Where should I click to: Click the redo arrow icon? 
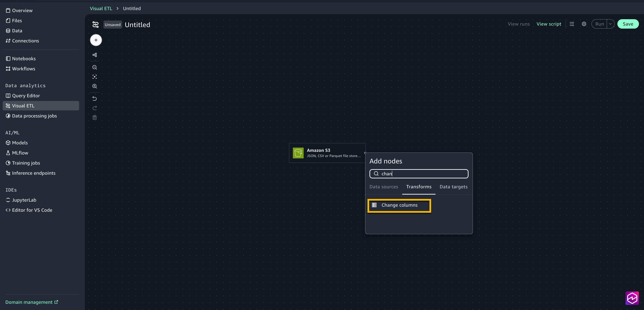(94, 108)
